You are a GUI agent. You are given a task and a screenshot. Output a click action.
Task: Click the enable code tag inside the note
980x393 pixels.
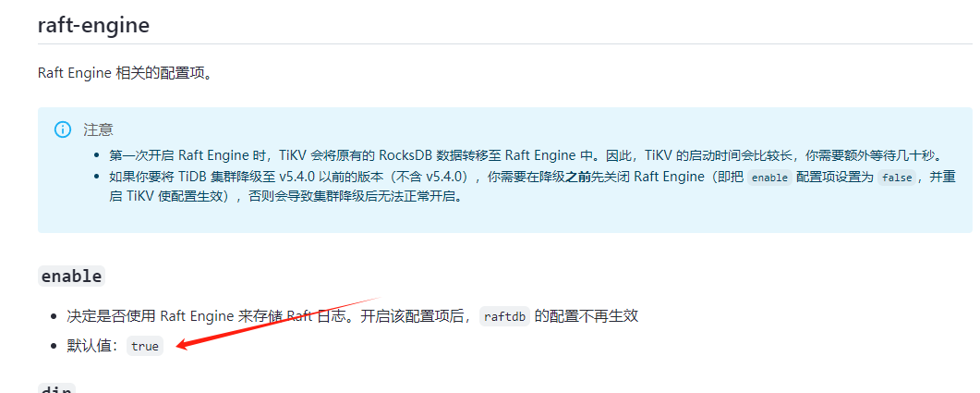tap(769, 178)
